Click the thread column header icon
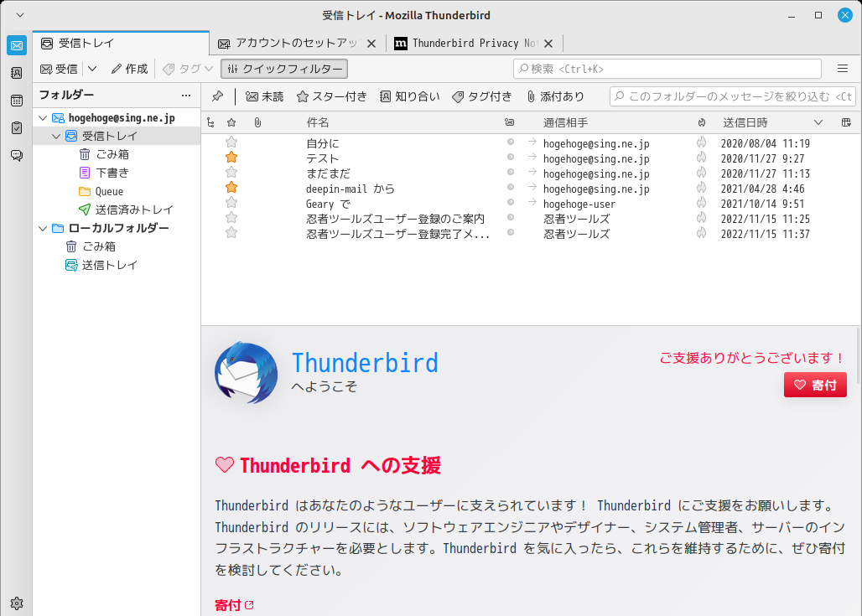Viewport: 862px width, 616px height. click(211, 122)
